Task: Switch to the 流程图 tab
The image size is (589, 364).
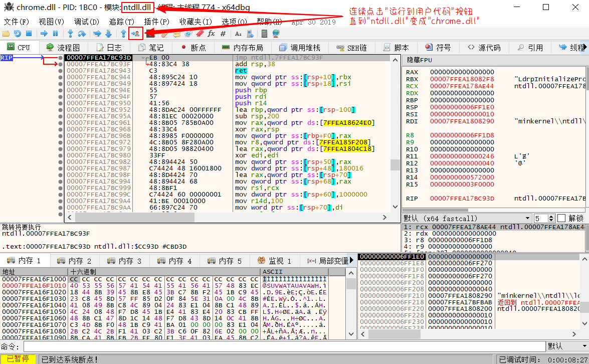Action: click(63, 47)
